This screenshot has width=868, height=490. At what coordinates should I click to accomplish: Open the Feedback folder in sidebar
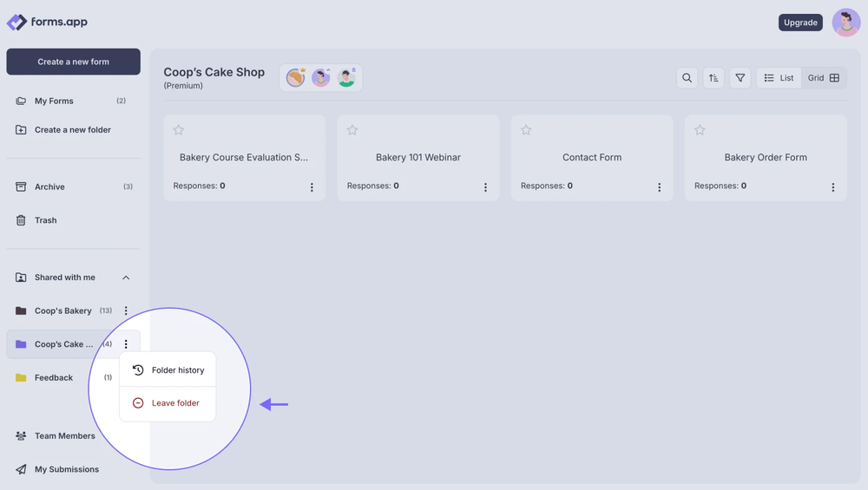coord(53,377)
